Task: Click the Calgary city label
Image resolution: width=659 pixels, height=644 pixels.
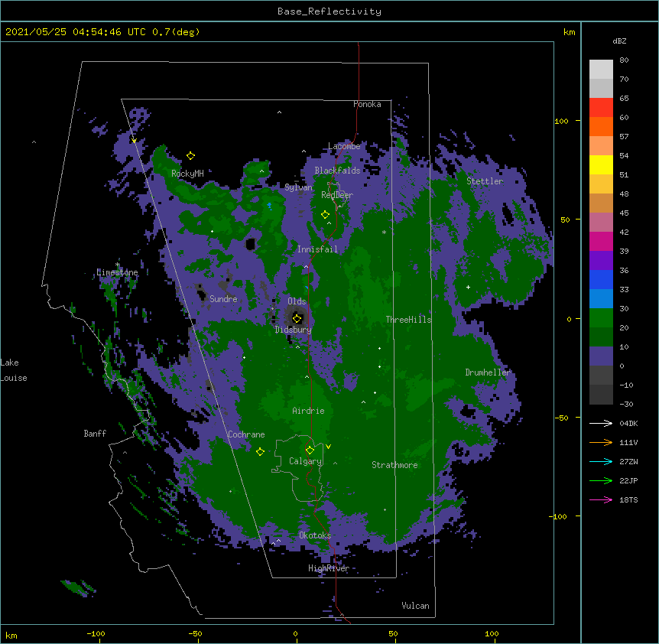Action: point(305,461)
